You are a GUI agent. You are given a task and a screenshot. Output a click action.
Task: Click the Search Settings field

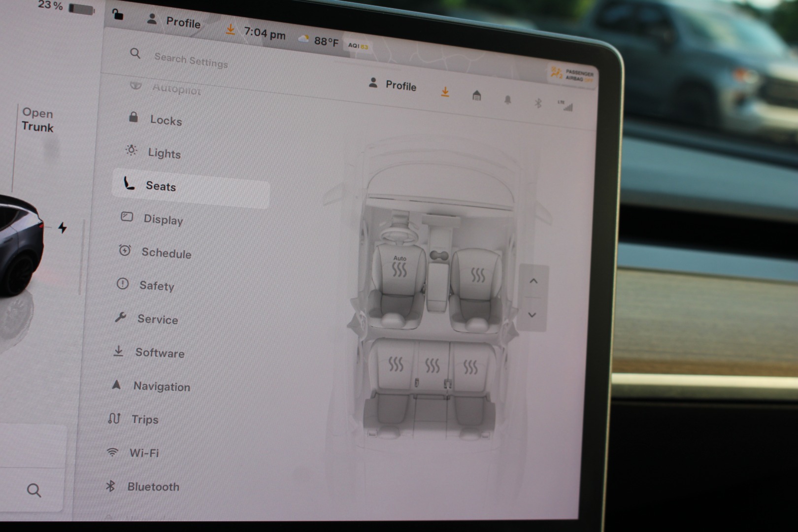(191, 60)
